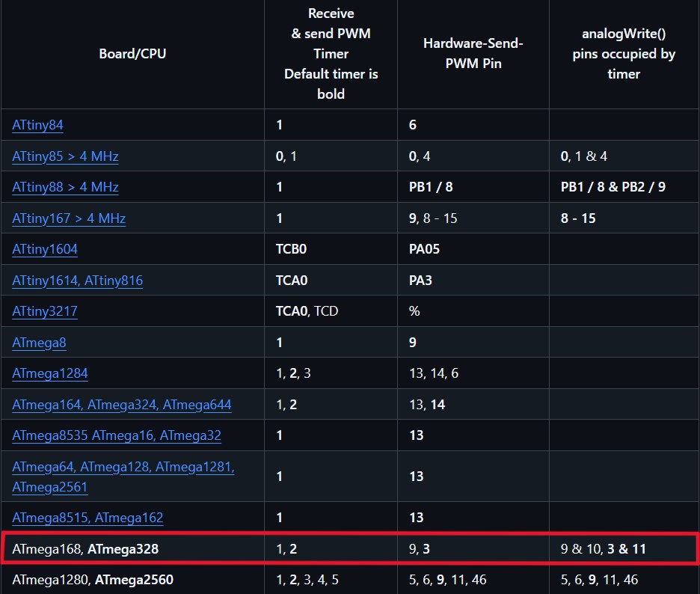This screenshot has height=594, width=700.
Task: Click the analogWrite() pins column header
Action: [x=624, y=54]
